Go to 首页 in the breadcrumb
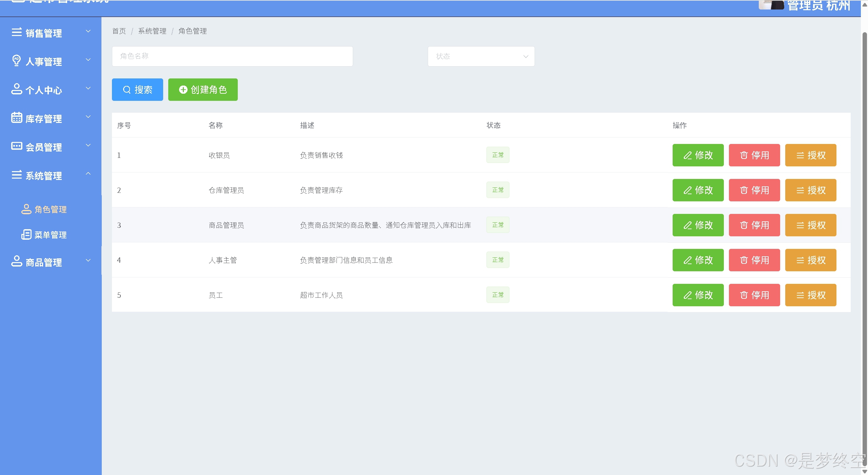 coord(119,31)
